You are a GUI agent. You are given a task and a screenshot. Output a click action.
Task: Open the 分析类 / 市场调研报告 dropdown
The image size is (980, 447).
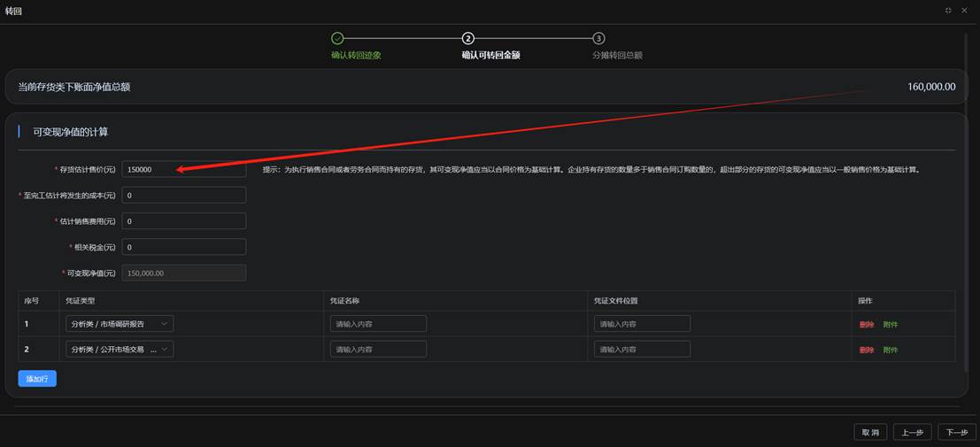[x=120, y=324]
